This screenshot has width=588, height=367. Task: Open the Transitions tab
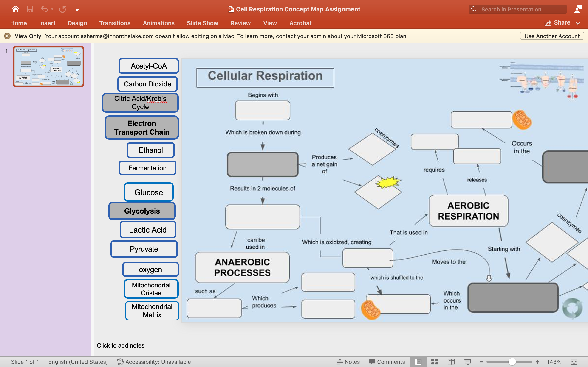coord(115,23)
